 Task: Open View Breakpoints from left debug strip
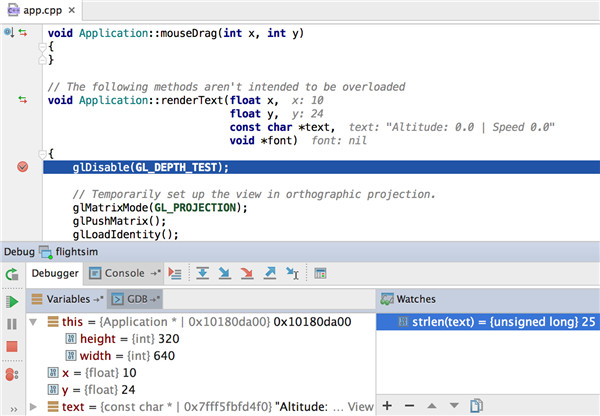point(12,375)
